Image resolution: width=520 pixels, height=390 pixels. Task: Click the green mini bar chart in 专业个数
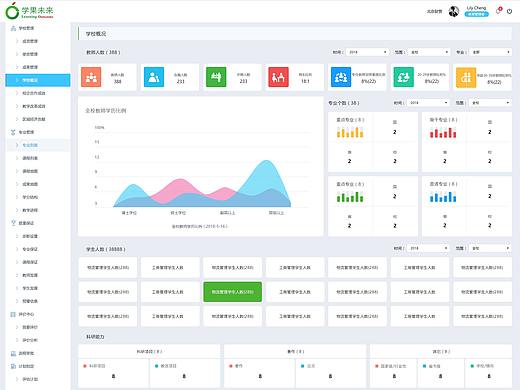(350, 196)
